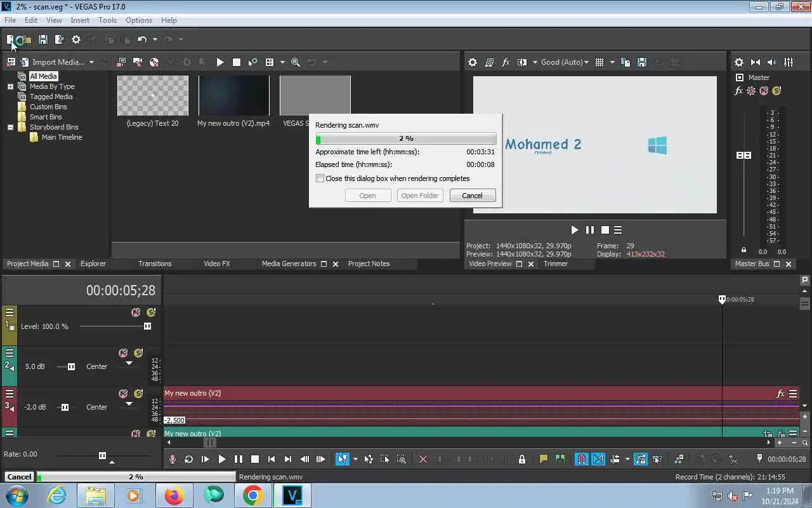This screenshot has height=508, width=812.
Task: Open overlays grid dropdown arrow in Video Preview
Action: coord(612,62)
